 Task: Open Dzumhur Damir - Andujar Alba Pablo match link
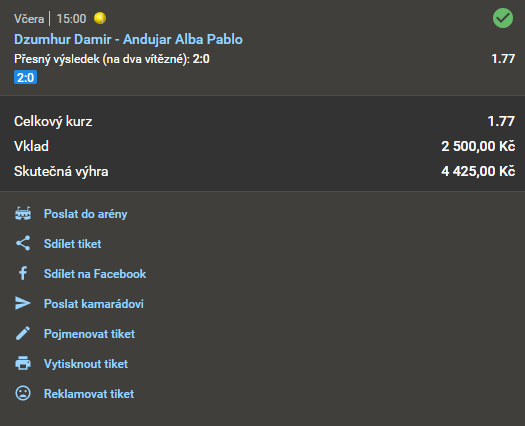click(x=128, y=39)
